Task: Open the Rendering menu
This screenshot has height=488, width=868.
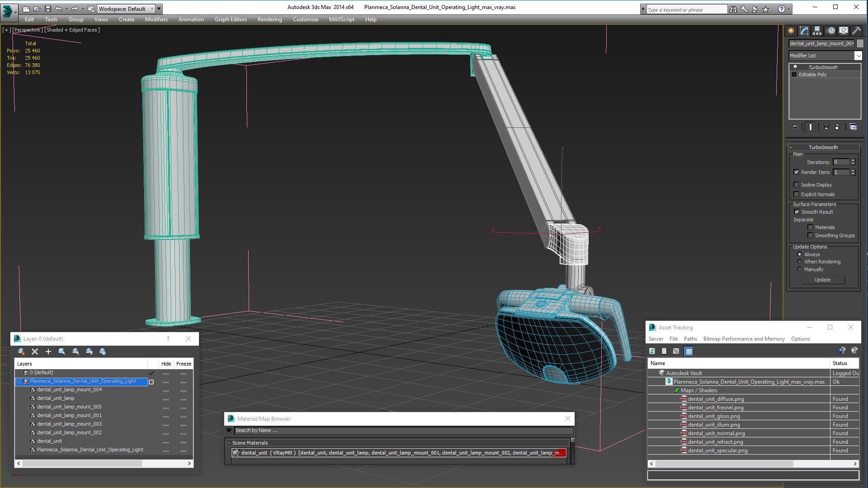Action: click(269, 19)
